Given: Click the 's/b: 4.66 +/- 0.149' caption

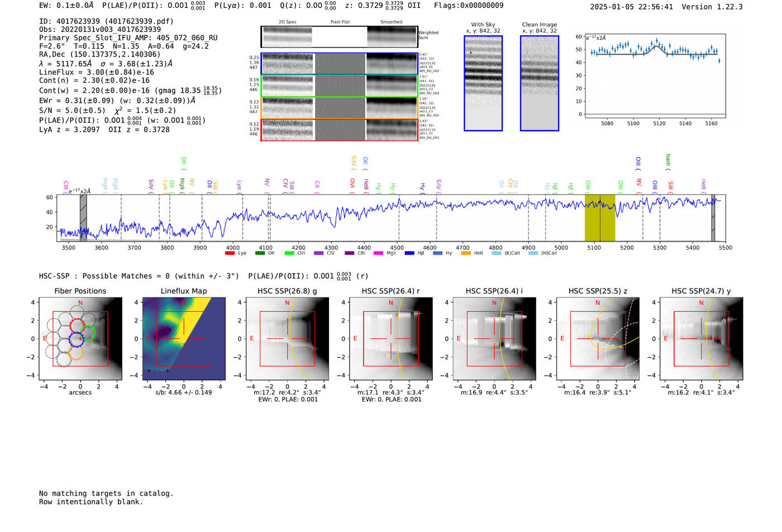Looking at the screenshot, I should (x=184, y=392).
